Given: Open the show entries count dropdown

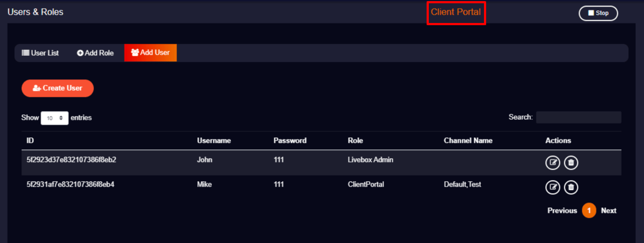Looking at the screenshot, I should [55, 118].
